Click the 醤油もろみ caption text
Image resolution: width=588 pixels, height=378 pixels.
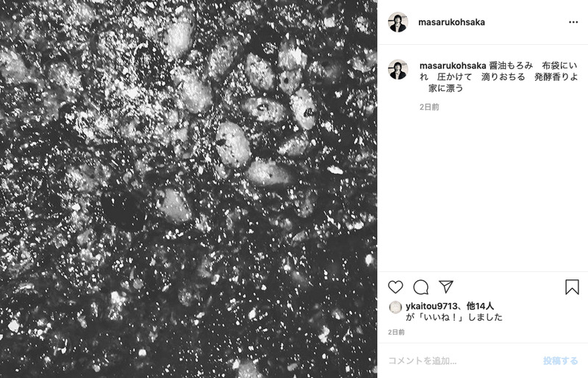coord(511,65)
